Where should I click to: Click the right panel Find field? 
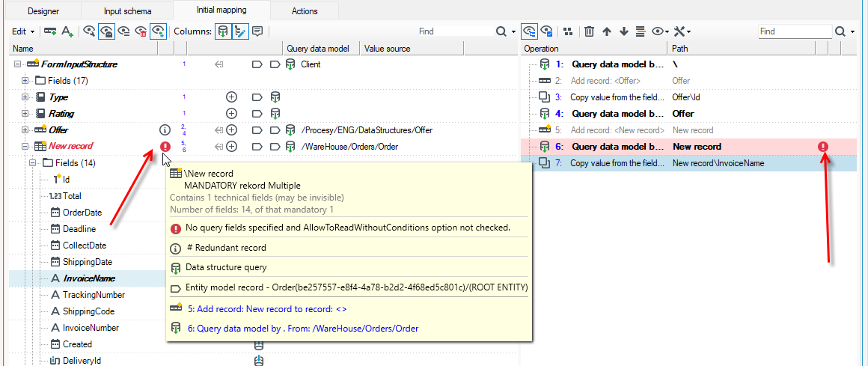(795, 31)
